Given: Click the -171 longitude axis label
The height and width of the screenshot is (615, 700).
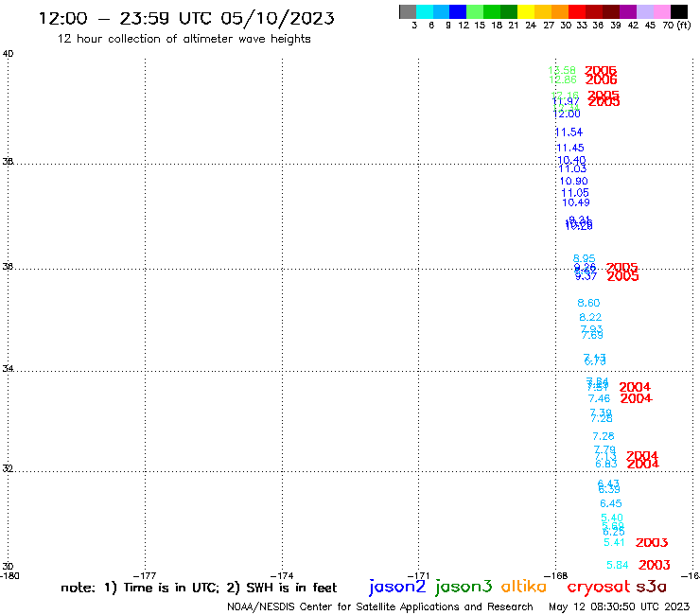Looking at the screenshot, I should pyautogui.click(x=418, y=576).
